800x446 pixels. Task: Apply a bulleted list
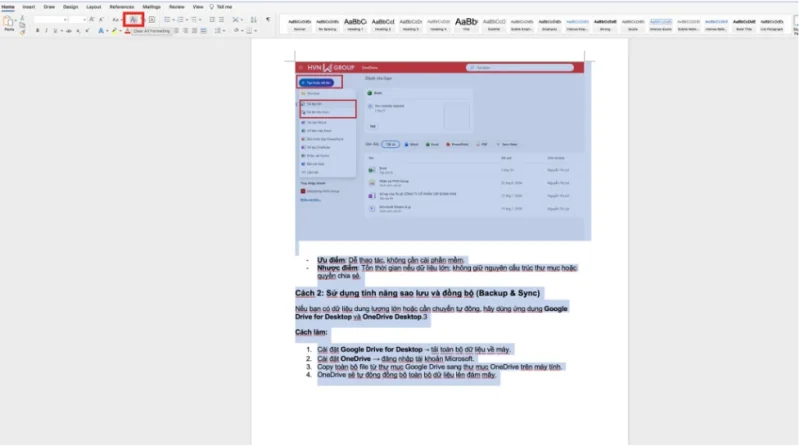[167, 19]
